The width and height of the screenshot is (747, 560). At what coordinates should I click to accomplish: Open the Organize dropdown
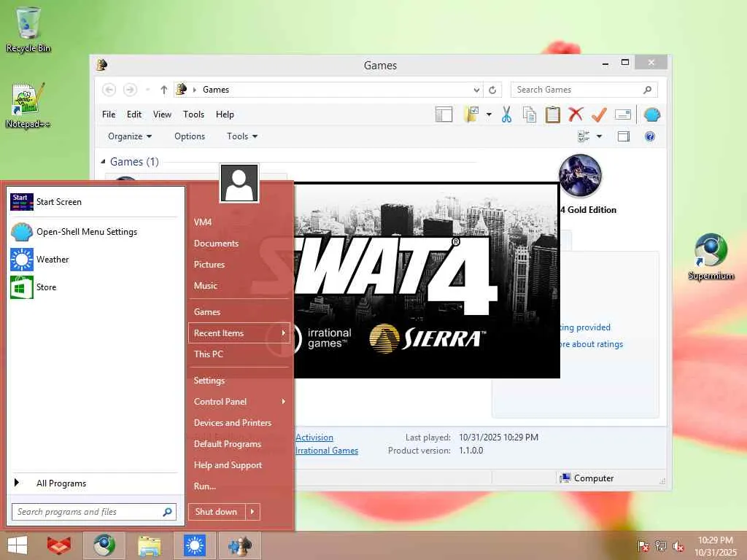coord(130,136)
